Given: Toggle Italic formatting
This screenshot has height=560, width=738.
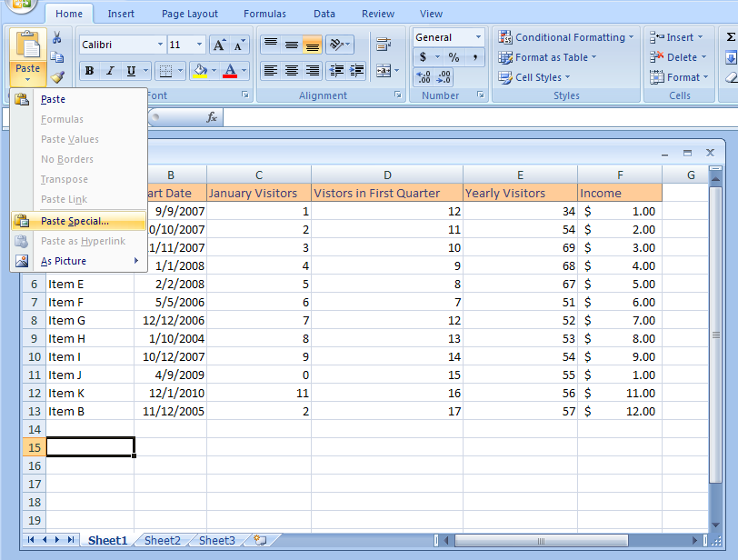Looking at the screenshot, I should tap(110, 71).
